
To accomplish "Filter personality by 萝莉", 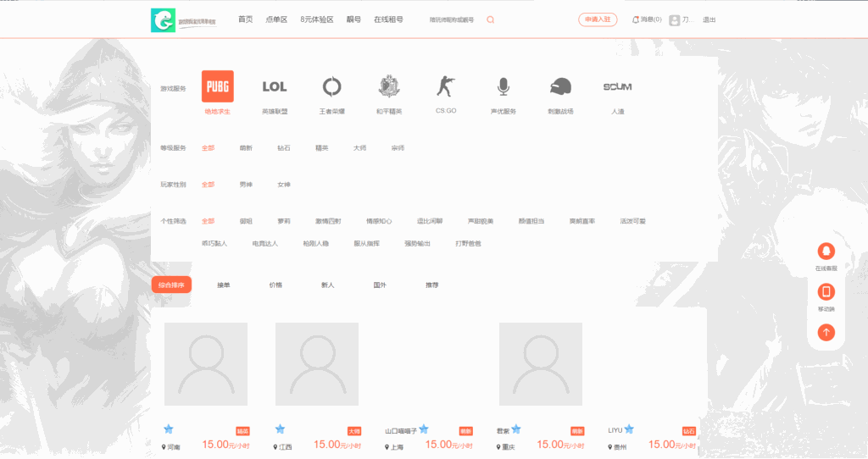I will (284, 221).
